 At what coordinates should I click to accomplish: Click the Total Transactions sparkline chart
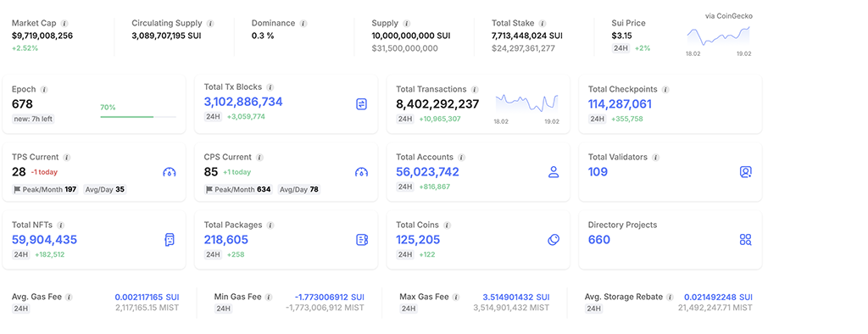tap(526, 103)
